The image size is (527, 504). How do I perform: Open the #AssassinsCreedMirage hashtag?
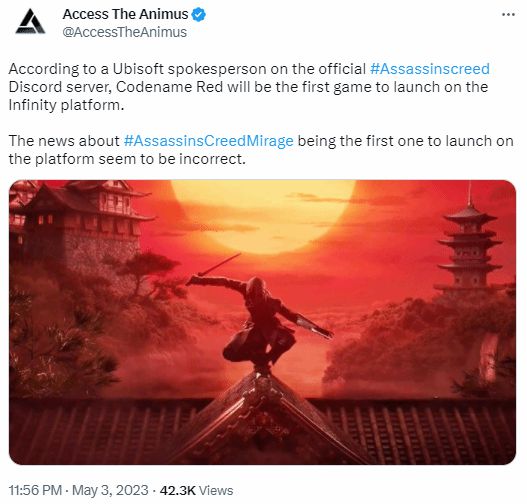208,141
